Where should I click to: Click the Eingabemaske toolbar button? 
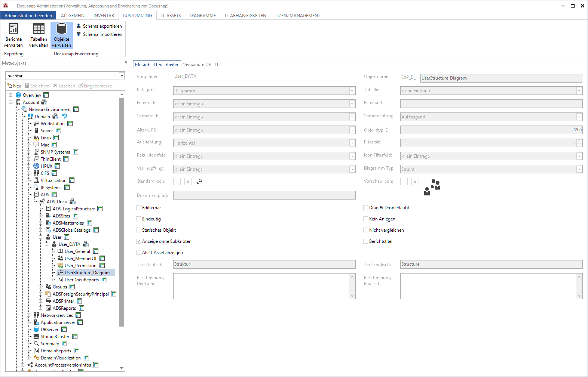tap(95, 86)
